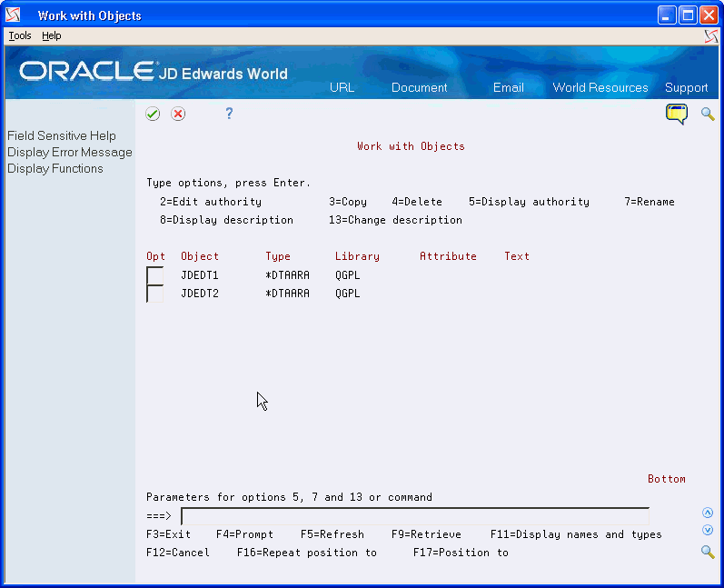Open help via the question mark icon
724x588 pixels.
tap(229, 114)
